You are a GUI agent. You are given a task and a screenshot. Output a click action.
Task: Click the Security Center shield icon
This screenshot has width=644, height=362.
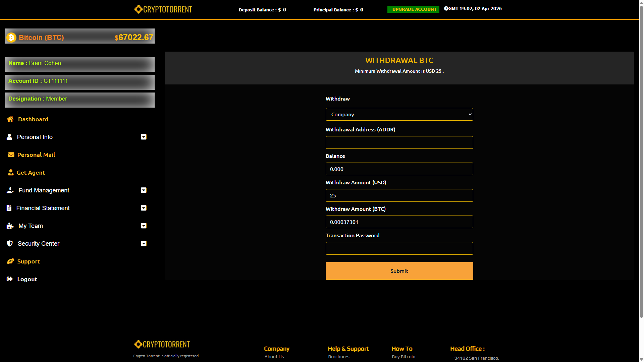click(x=10, y=243)
